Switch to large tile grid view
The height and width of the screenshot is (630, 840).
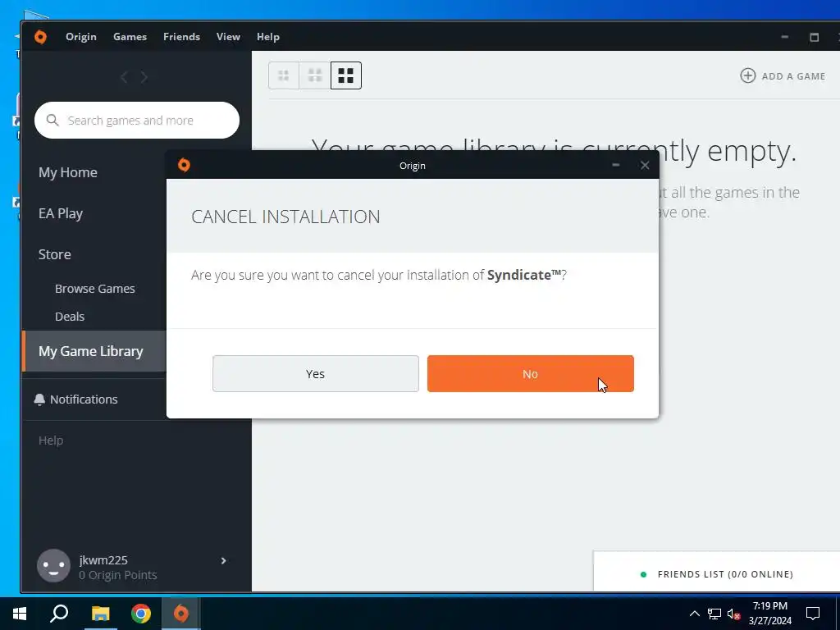346,75
